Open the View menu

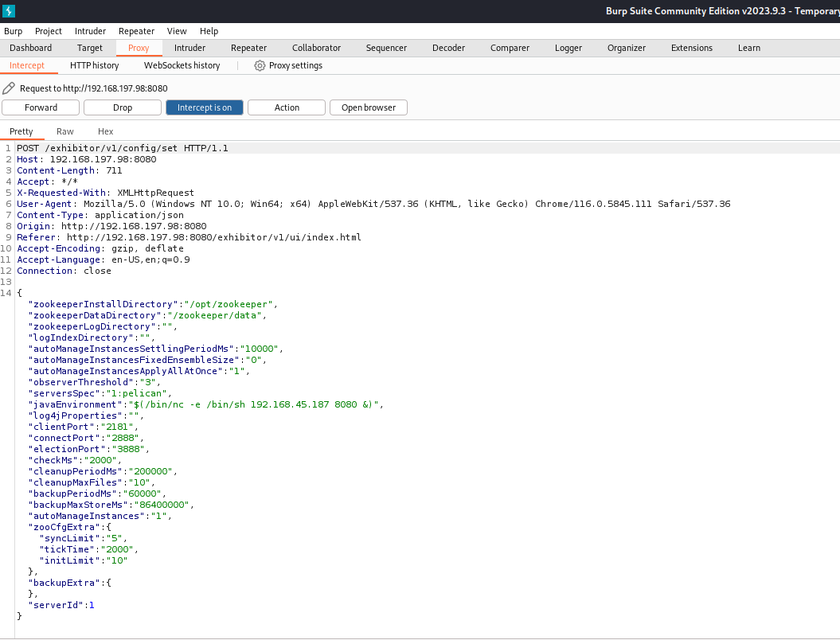click(x=177, y=31)
